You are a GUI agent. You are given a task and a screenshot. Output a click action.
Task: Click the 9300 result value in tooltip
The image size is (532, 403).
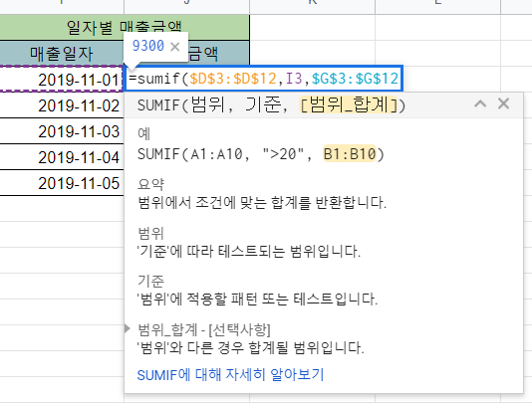[x=148, y=46]
